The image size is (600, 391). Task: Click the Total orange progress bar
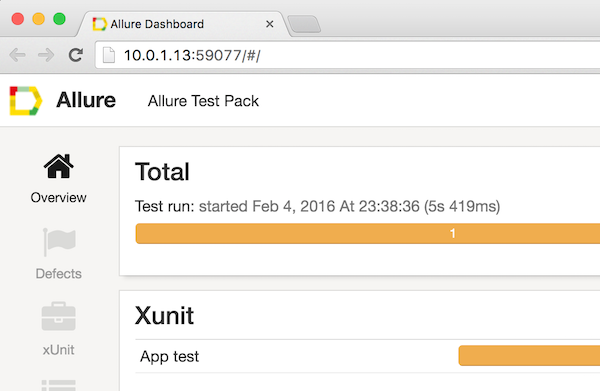click(368, 233)
